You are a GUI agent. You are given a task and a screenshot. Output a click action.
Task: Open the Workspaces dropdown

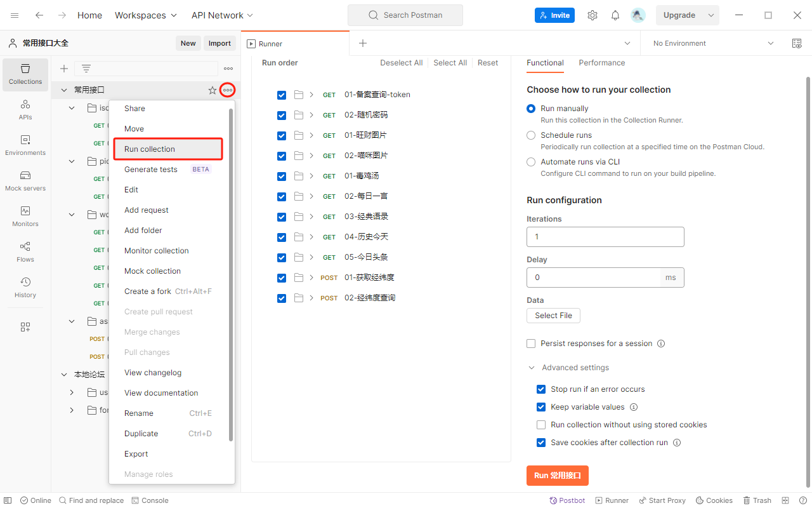(x=147, y=15)
